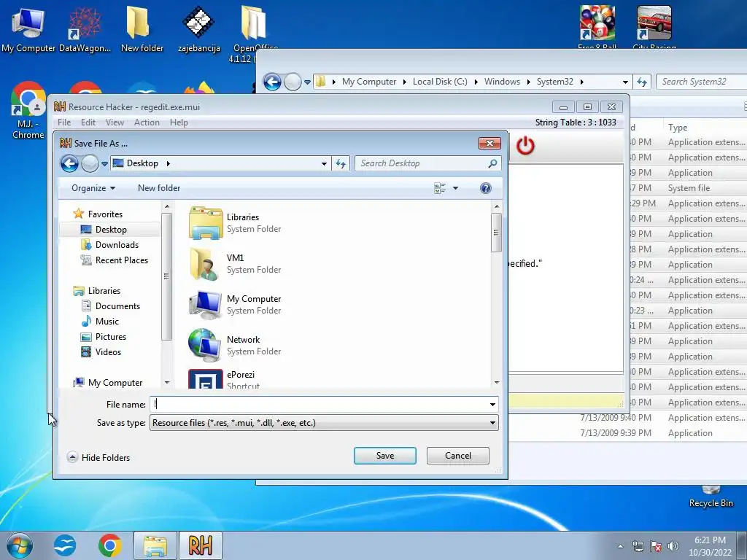Open the change view icon
The height and width of the screenshot is (560, 747).
pyautogui.click(x=440, y=188)
